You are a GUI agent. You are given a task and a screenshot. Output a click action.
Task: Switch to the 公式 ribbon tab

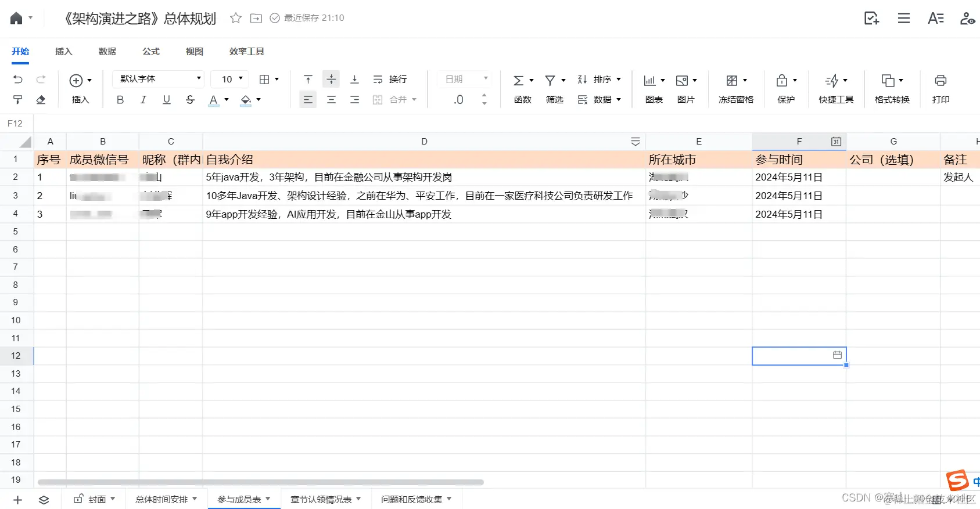(x=151, y=52)
